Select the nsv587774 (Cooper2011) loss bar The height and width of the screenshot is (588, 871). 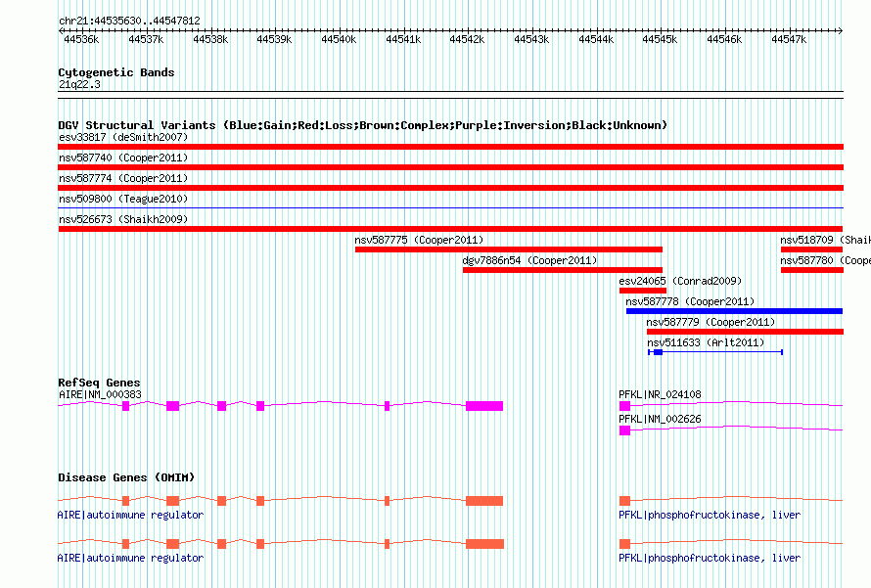coord(450,188)
